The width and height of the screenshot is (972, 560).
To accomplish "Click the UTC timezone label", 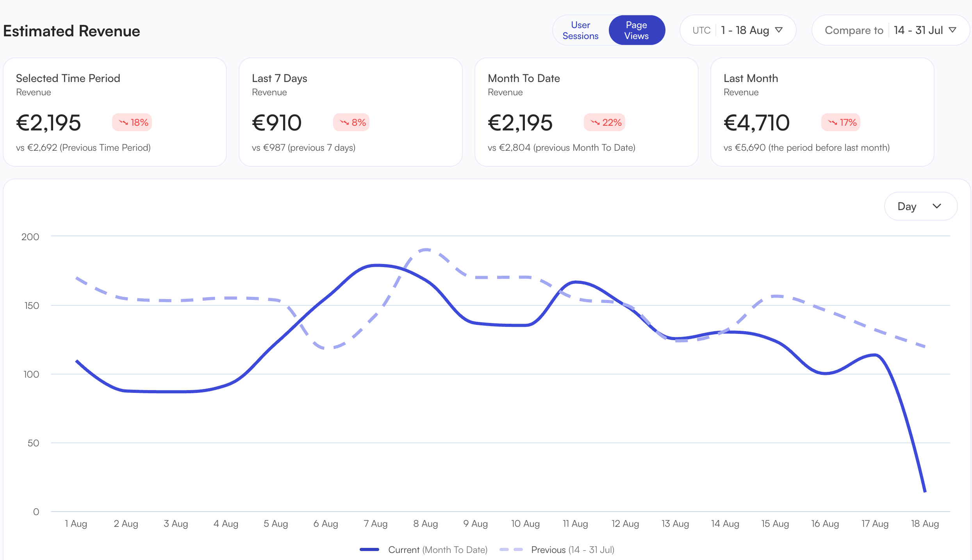I will (x=701, y=30).
